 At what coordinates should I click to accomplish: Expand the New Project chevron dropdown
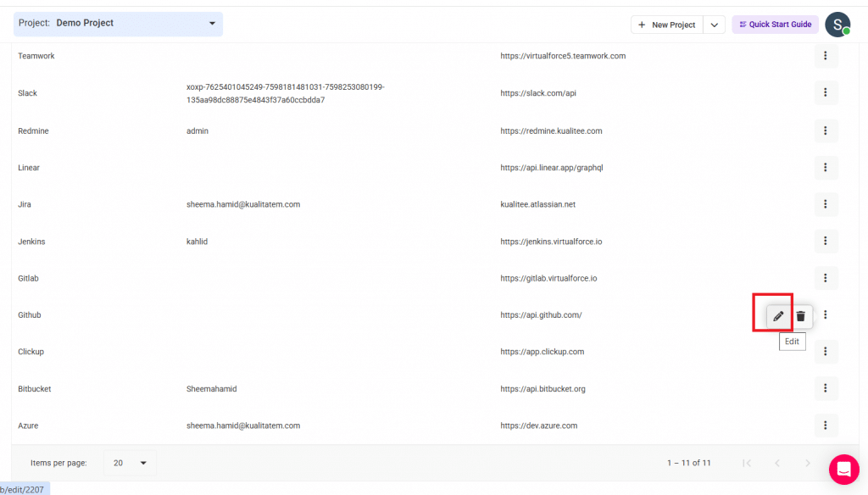(x=714, y=25)
